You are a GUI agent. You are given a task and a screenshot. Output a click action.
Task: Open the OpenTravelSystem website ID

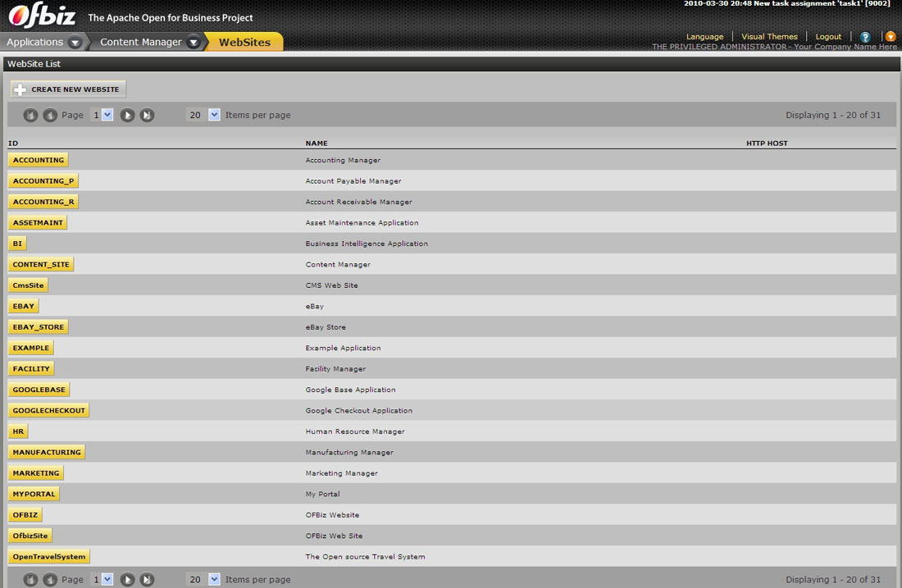pyautogui.click(x=49, y=556)
